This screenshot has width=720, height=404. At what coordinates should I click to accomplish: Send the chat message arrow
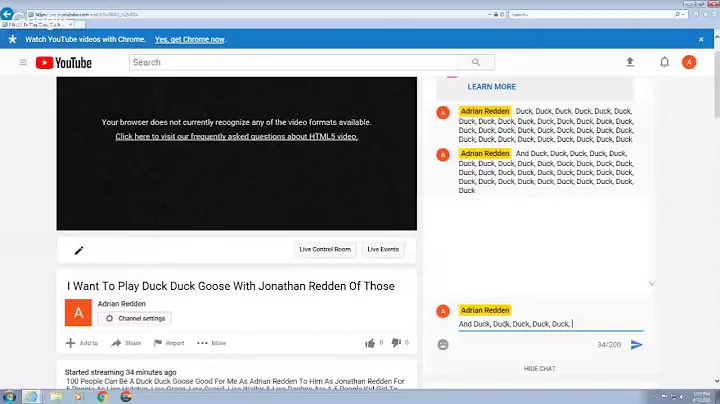[x=636, y=345]
